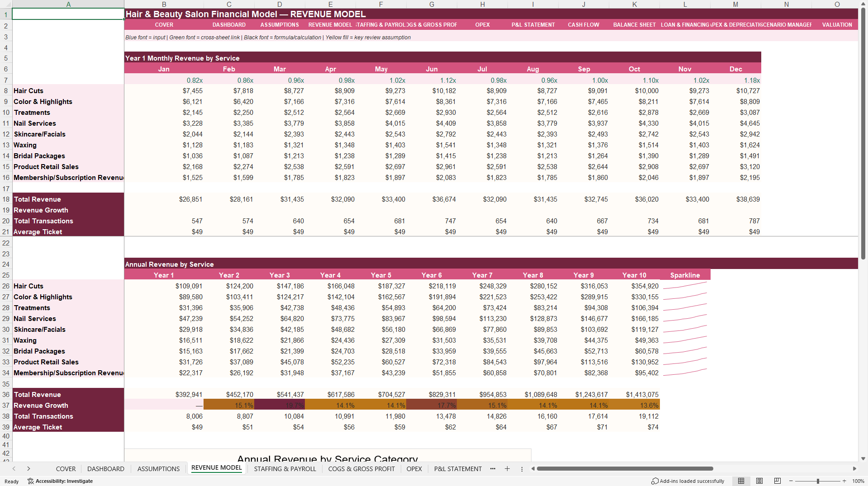Click vertical scrollbar down arrow
Image resolution: width=868 pixels, height=486 pixels.
pos(863,458)
